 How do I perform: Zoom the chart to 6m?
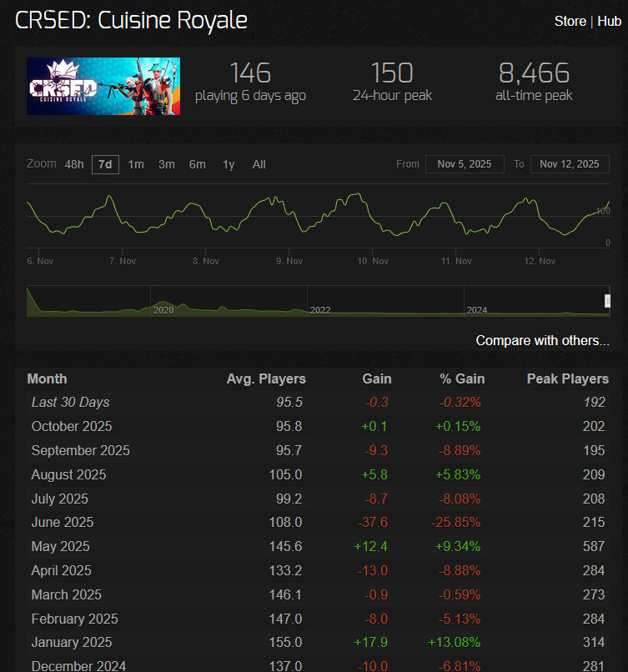pos(197,164)
